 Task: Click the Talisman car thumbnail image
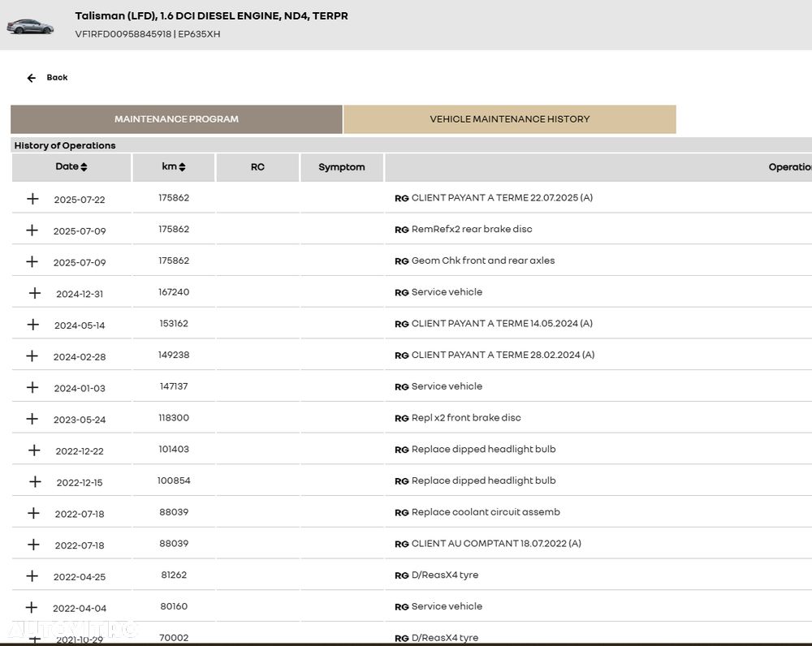pos(30,26)
